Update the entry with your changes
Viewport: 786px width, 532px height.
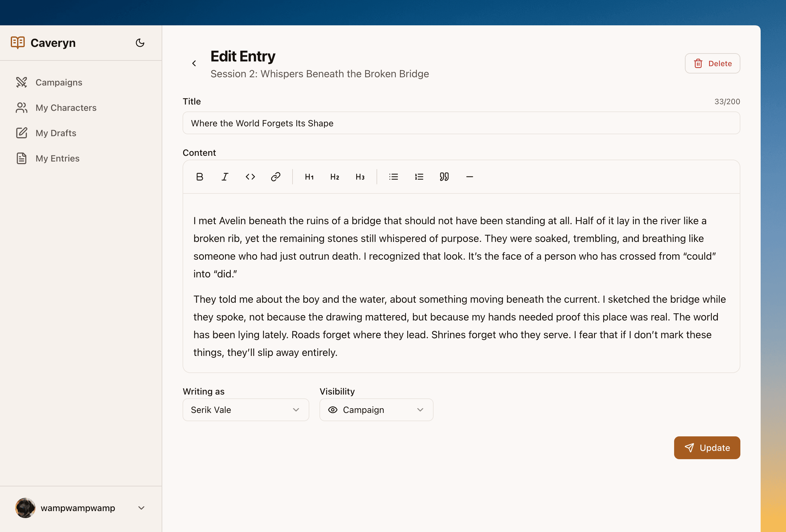tap(707, 448)
